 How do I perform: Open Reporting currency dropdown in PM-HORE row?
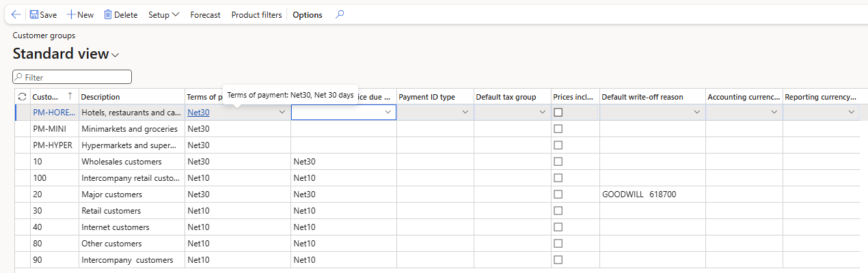tap(852, 113)
